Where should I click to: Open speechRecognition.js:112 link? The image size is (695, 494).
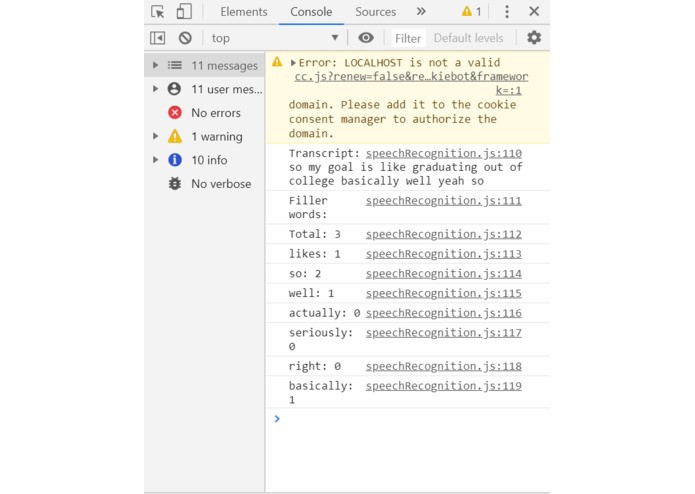pyautogui.click(x=444, y=234)
